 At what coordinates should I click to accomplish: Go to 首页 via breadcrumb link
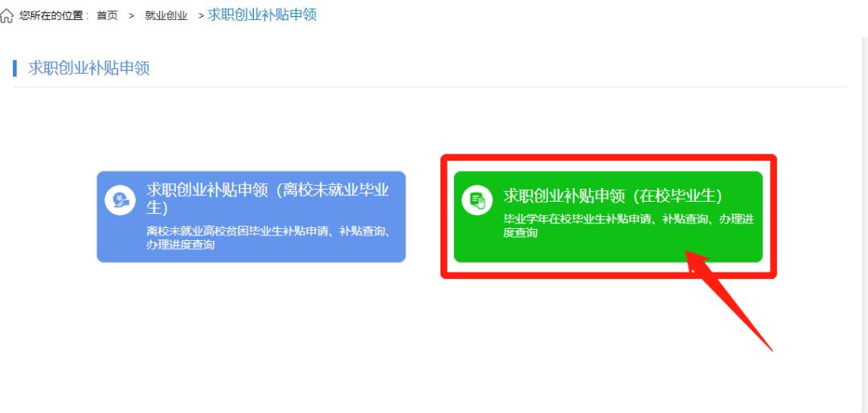[107, 15]
